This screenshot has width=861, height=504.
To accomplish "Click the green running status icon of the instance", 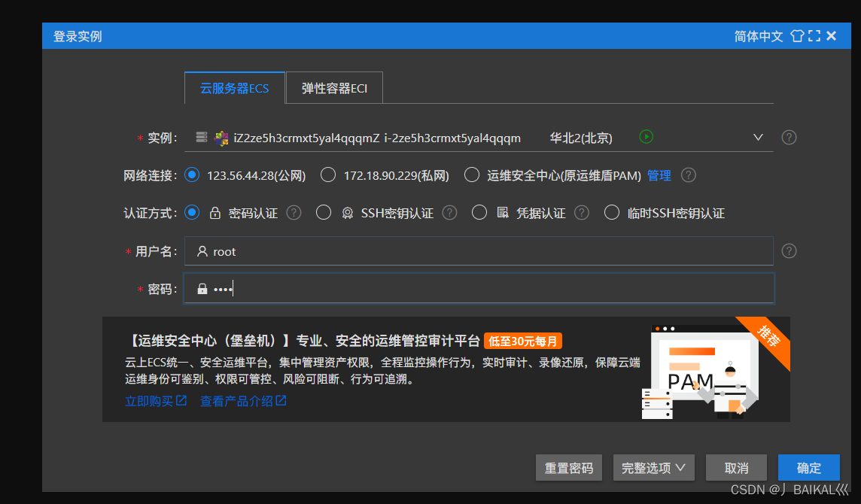I will [x=647, y=137].
